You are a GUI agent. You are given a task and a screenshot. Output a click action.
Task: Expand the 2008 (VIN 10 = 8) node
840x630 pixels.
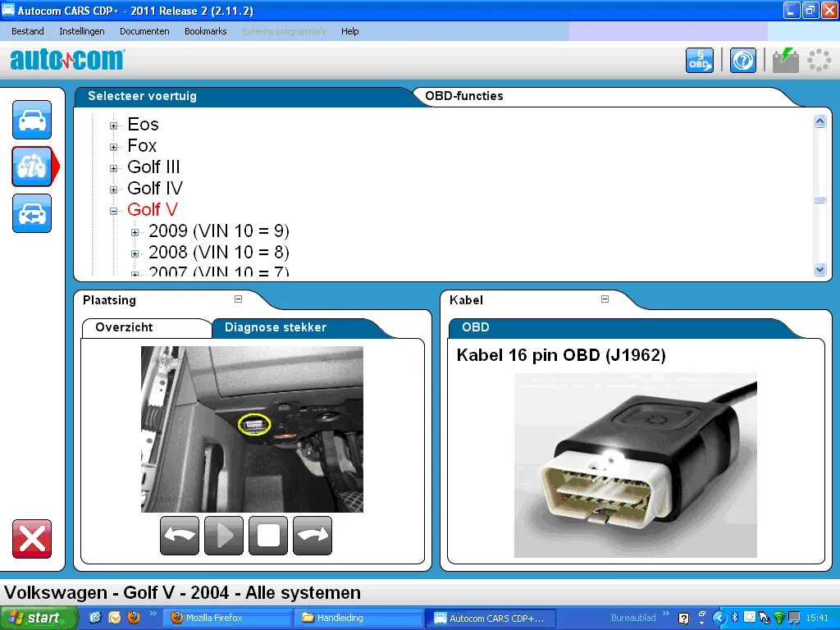pos(135,254)
